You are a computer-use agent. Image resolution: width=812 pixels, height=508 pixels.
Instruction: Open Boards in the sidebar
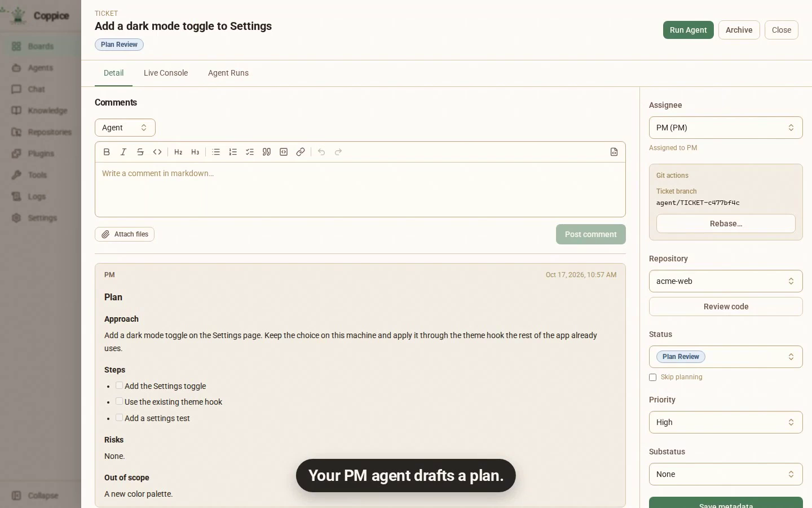[41, 46]
